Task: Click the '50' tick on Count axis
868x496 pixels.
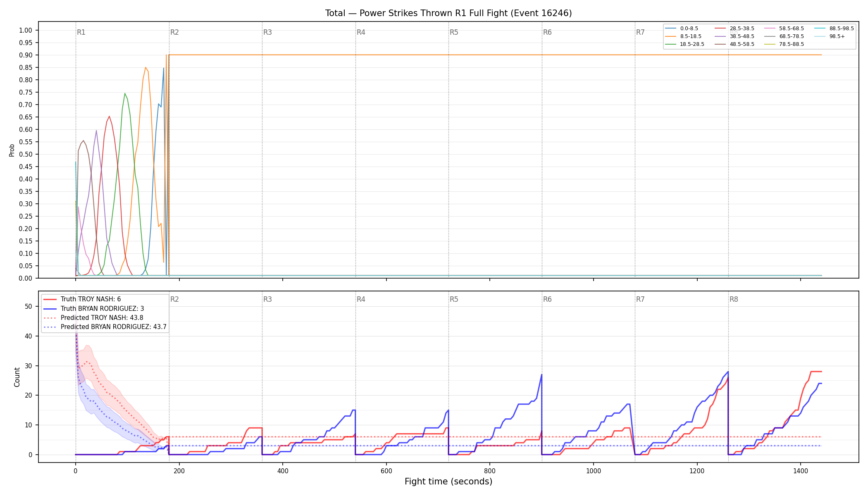Action: click(x=29, y=306)
